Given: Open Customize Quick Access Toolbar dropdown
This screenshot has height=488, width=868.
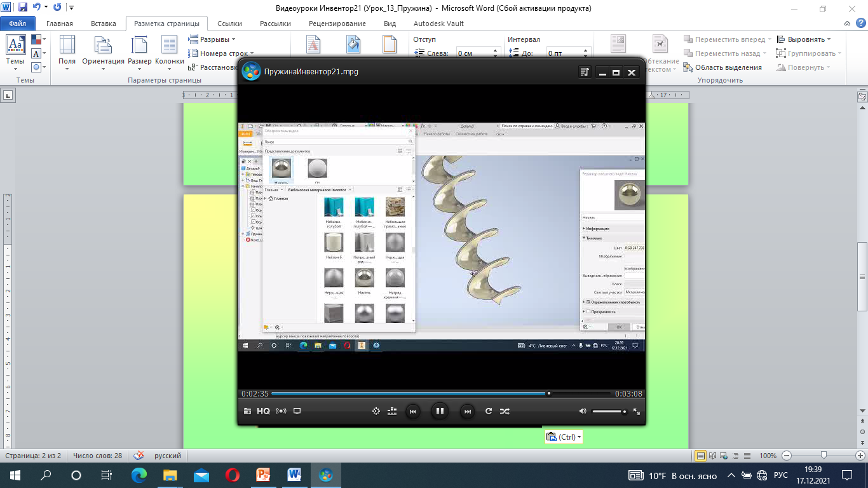Looking at the screenshot, I should (71, 8).
